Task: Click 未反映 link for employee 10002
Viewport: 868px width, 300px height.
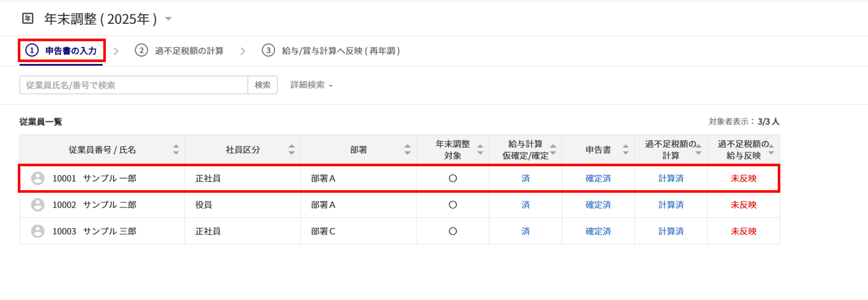Action: pos(743,205)
